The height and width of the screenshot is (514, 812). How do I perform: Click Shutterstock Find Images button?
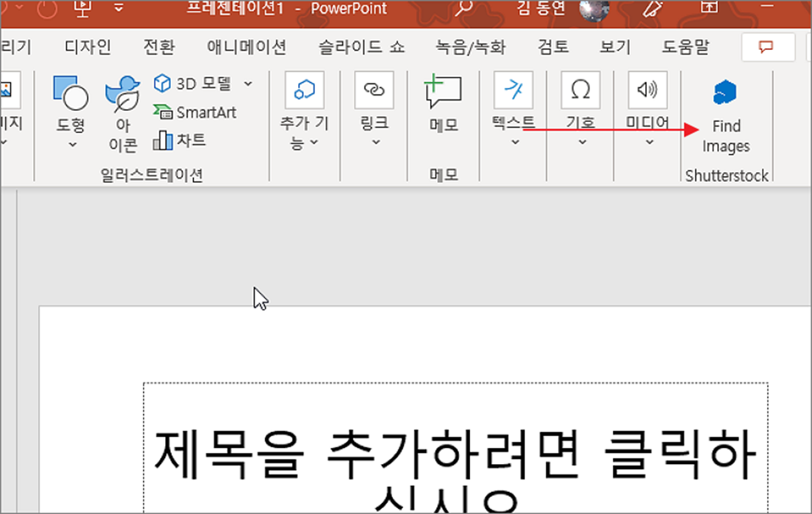(x=726, y=116)
